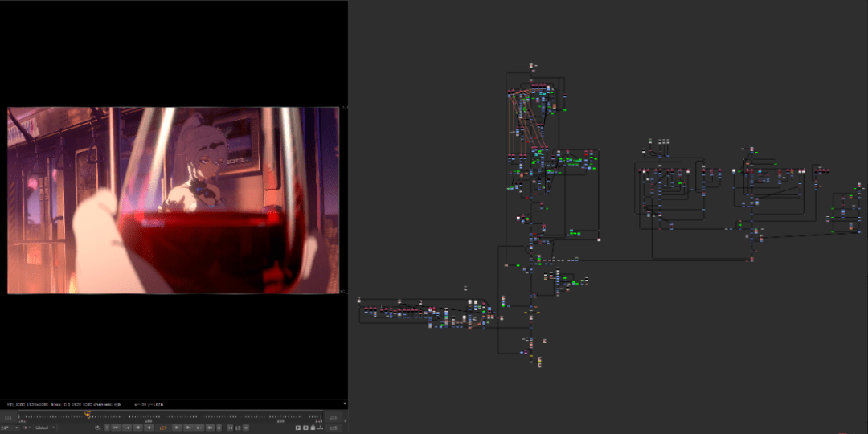Click play forward button right of frame field
The width and height of the screenshot is (868, 434).
(177, 428)
